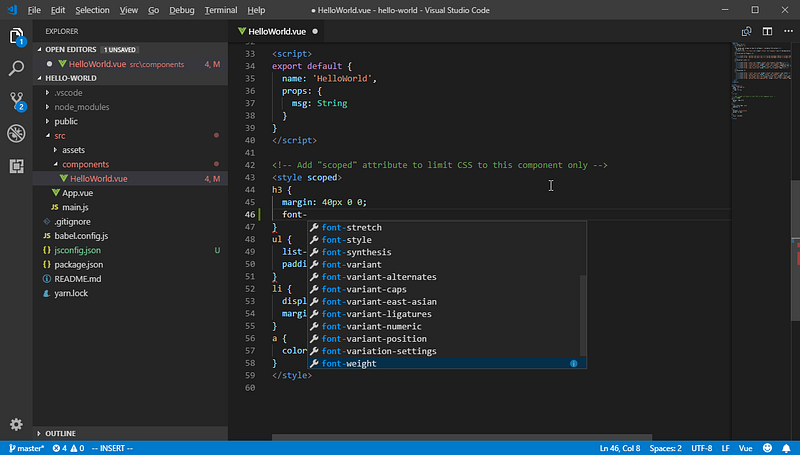Open the Source Control view
This screenshot has height=455, width=800.
tap(17, 101)
